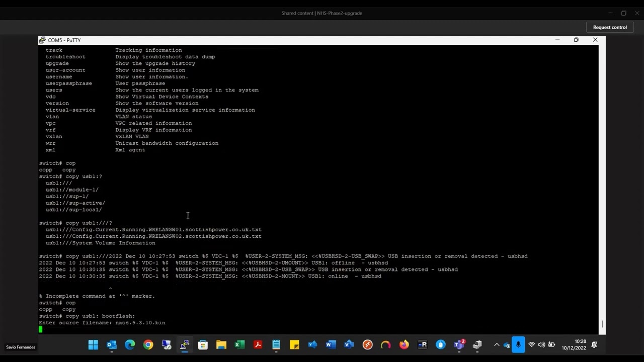Click the 'usb1://module-1/' line
Viewport: 644px width, 362px height.
pyautogui.click(x=72, y=190)
